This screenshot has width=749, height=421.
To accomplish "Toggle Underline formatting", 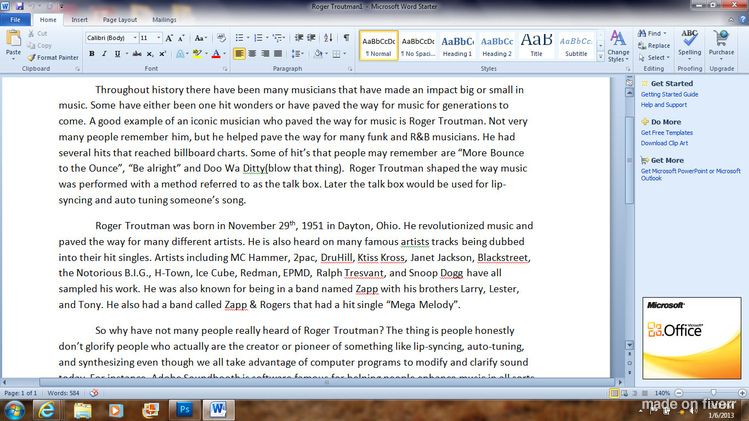I will [117, 54].
